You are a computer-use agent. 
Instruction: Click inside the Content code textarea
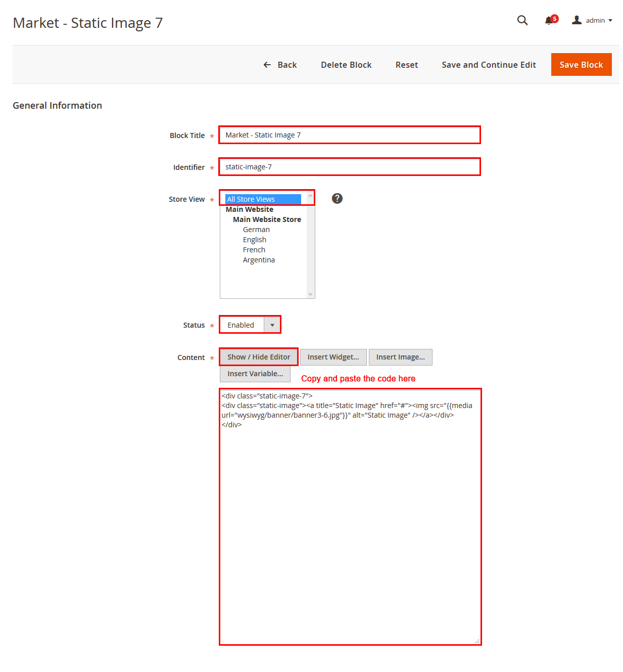click(350, 517)
